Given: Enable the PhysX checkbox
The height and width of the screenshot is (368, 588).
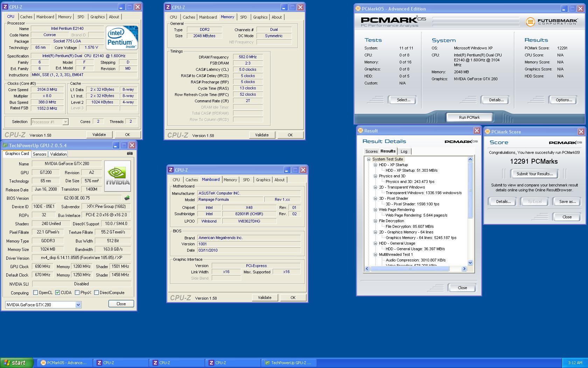Looking at the screenshot, I should [77, 293].
